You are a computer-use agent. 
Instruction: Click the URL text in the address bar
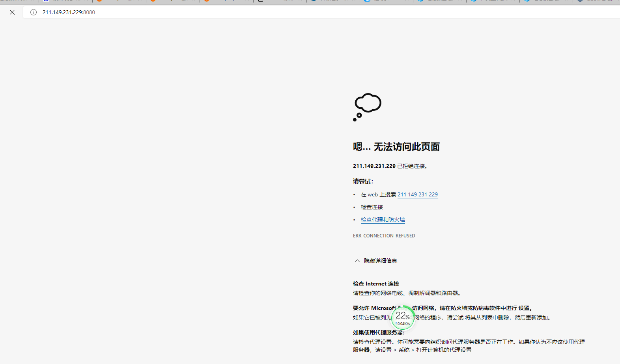[69, 12]
